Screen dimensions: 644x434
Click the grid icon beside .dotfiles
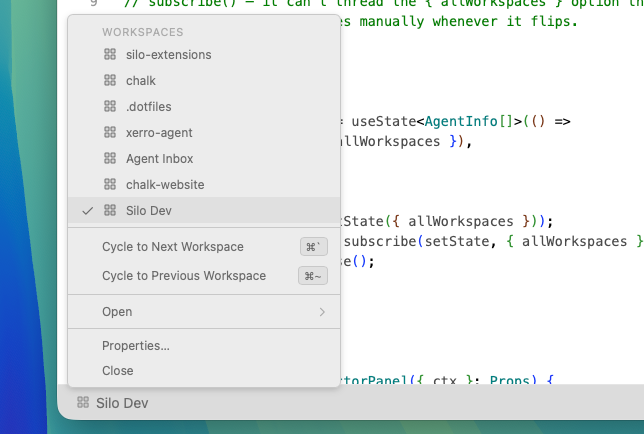coord(110,106)
